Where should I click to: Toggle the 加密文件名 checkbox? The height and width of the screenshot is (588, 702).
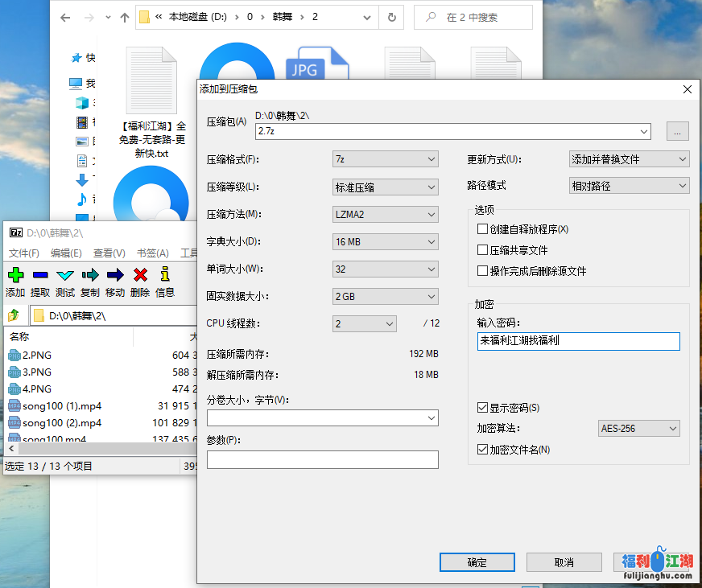483,450
